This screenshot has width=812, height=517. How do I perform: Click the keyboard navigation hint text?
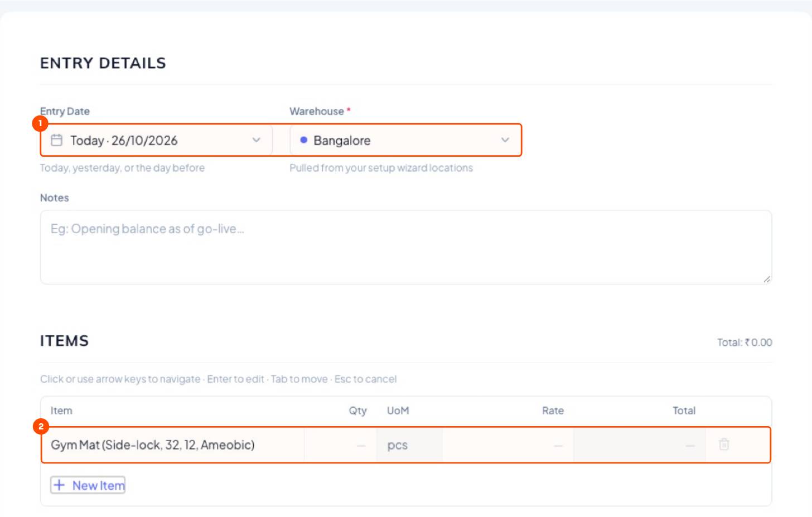[x=218, y=379]
